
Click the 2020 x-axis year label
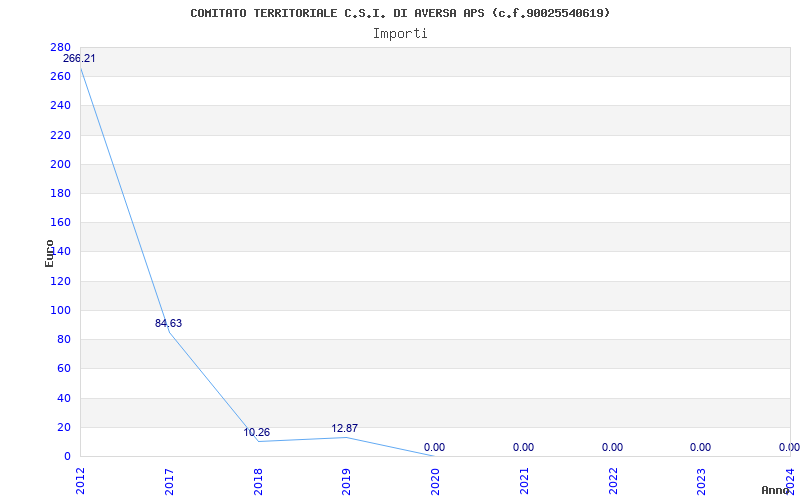435,481
